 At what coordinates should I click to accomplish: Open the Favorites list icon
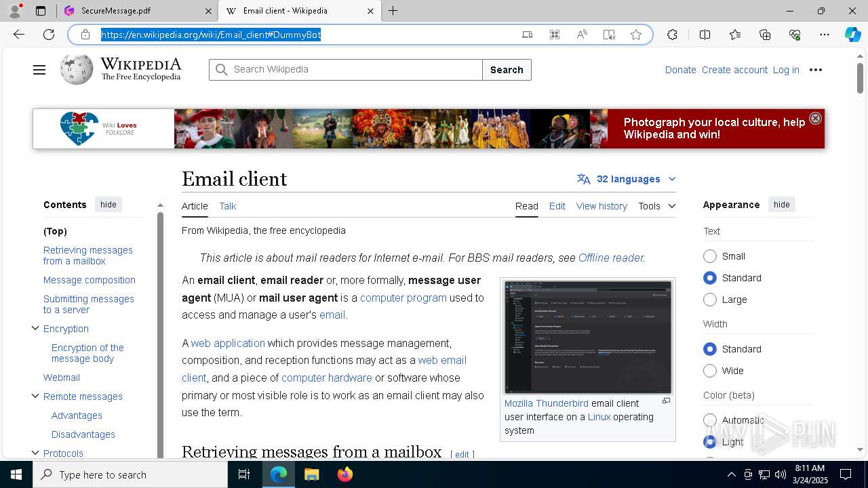tap(735, 35)
